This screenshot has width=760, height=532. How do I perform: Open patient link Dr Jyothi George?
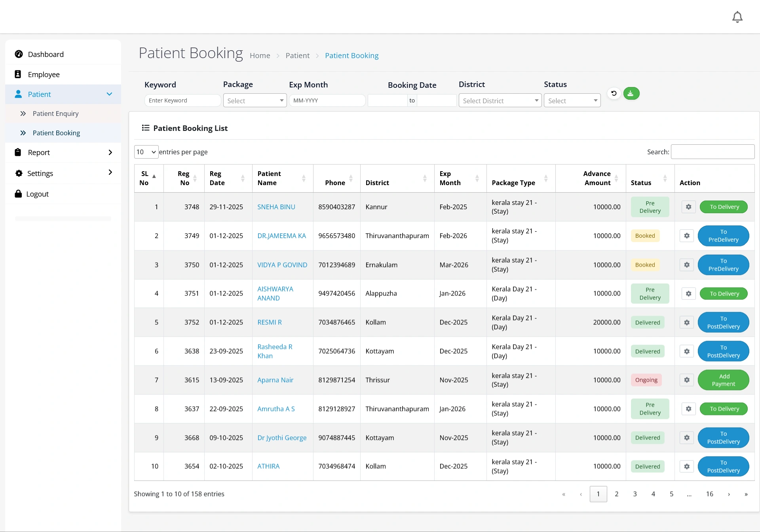(x=282, y=437)
